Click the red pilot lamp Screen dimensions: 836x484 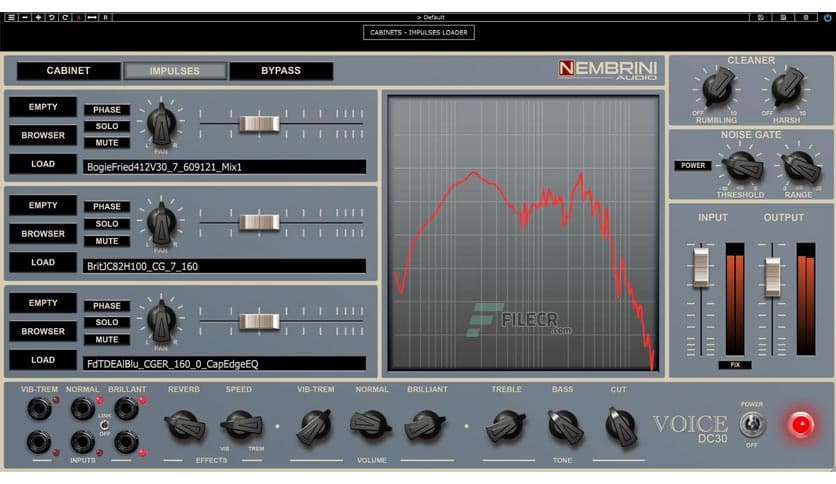tap(801, 425)
